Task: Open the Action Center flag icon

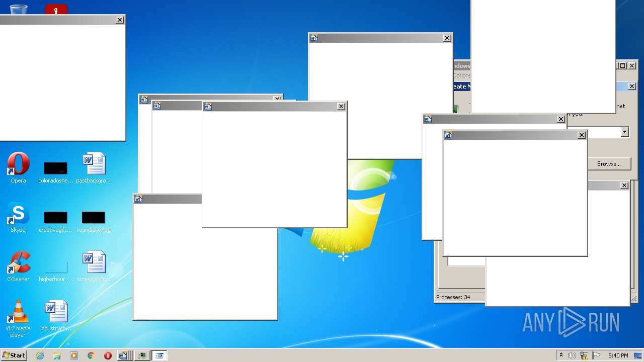Action: tap(596, 355)
